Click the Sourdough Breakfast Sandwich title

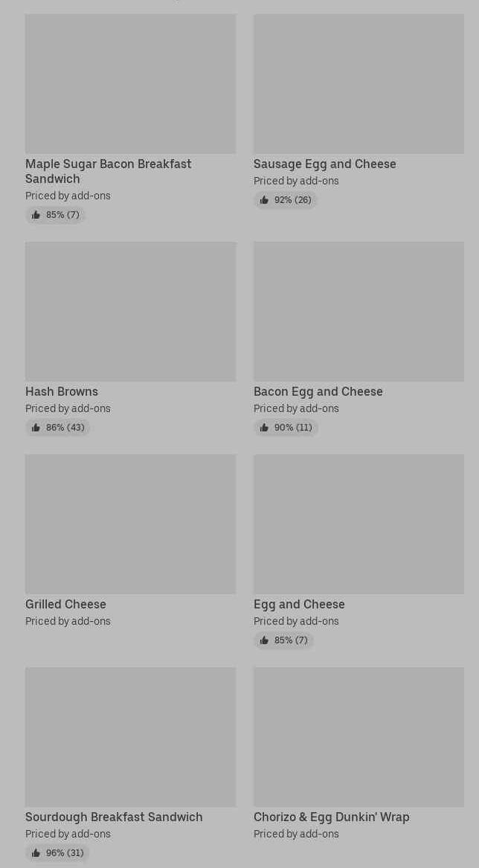pos(114,817)
